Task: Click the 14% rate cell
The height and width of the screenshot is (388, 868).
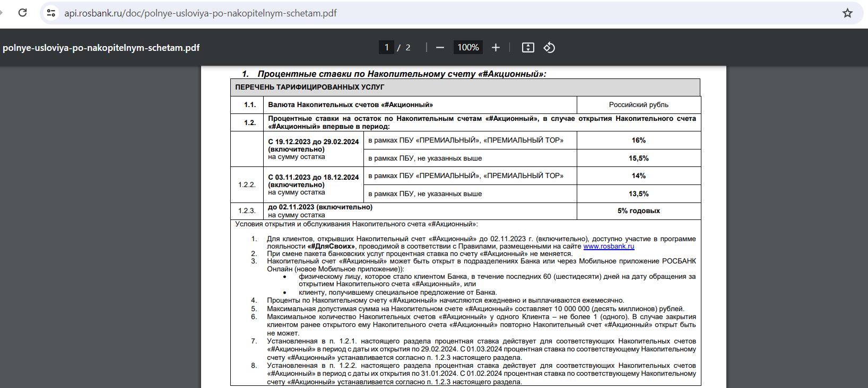Action: click(x=639, y=176)
